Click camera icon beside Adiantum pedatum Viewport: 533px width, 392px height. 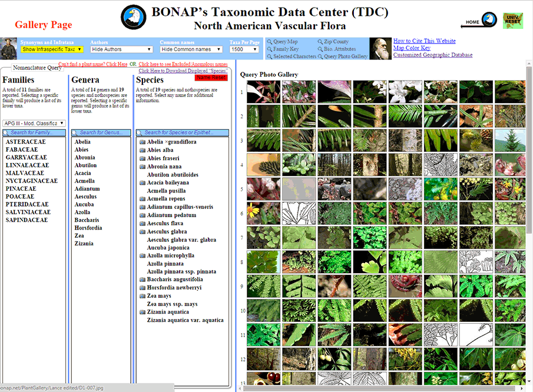pyautogui.click(x=142, y=215)
